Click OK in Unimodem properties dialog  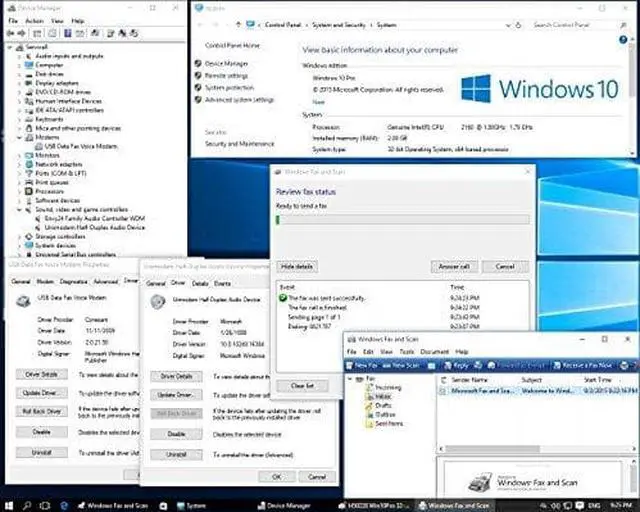pyautogui.click(x=277, y=476)
